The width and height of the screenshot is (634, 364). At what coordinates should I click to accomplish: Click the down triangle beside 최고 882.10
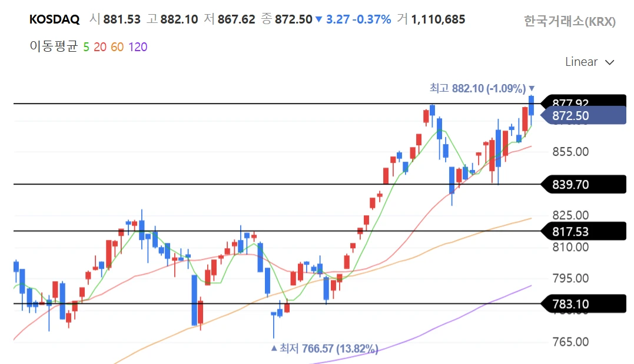tap(532, 88)
